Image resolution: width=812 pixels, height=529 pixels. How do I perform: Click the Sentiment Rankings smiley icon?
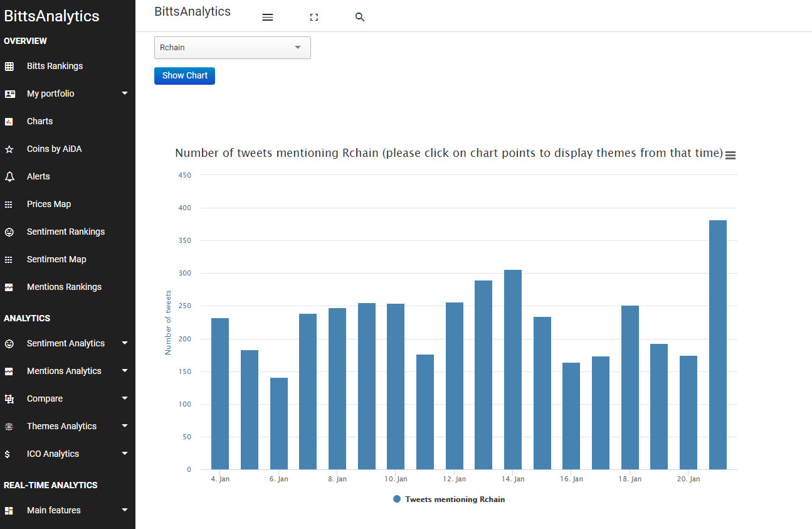click(9, 232)
